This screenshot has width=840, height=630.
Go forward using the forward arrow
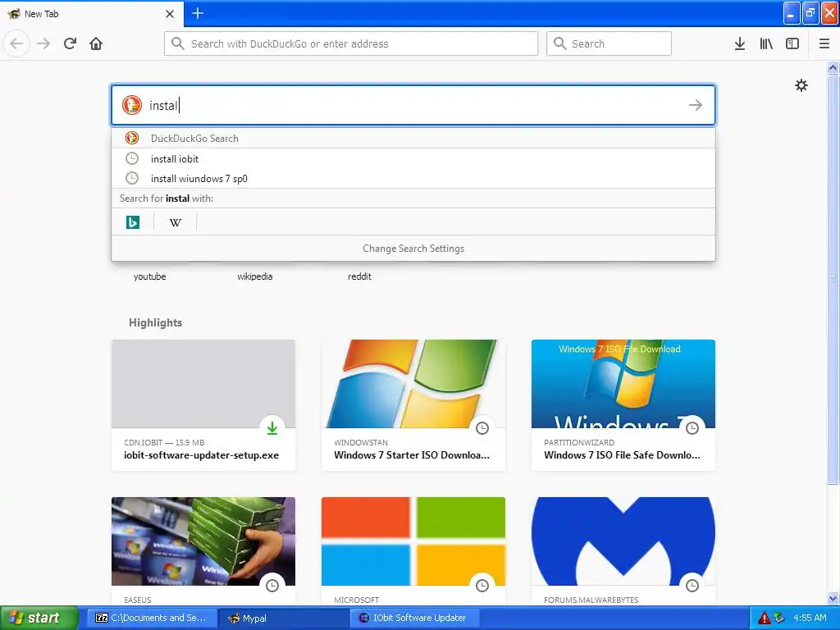43,43
